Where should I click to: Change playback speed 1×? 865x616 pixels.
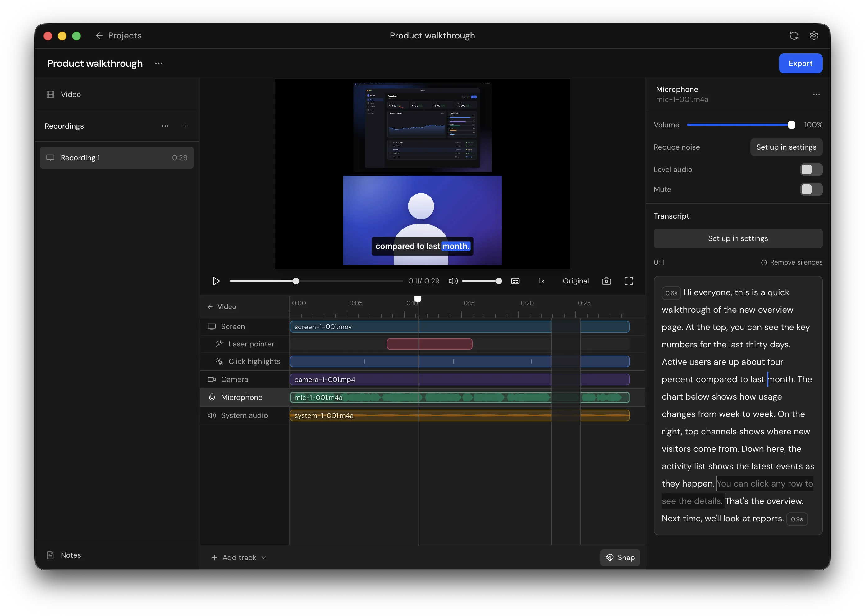pyautogui.click(x=541, y=281)
